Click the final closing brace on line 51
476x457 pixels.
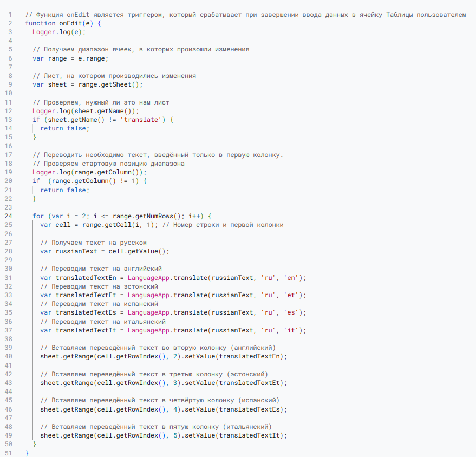click(x=27, y=453)
